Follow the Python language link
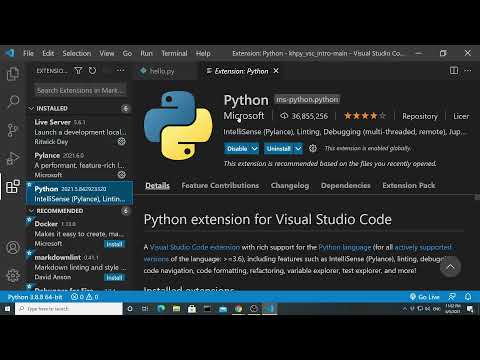The width and height of the screenshot is (480, 360). coord(345,247)
